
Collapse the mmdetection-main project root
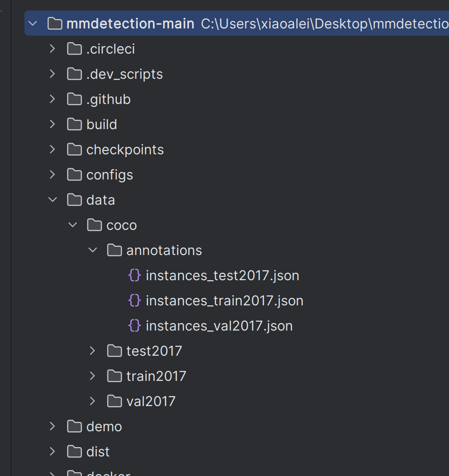click(x=33, y=24)
